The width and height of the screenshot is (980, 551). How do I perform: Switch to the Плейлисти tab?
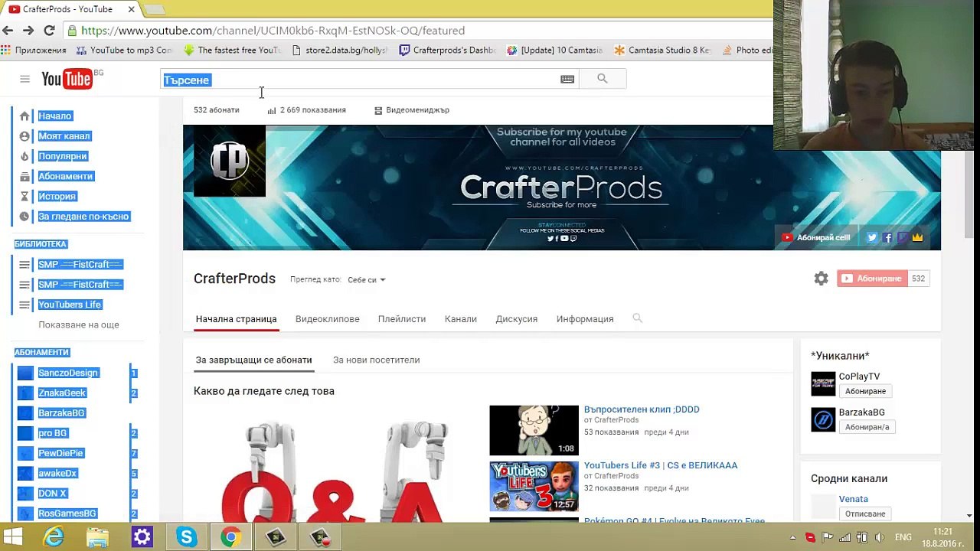point(402,319)
